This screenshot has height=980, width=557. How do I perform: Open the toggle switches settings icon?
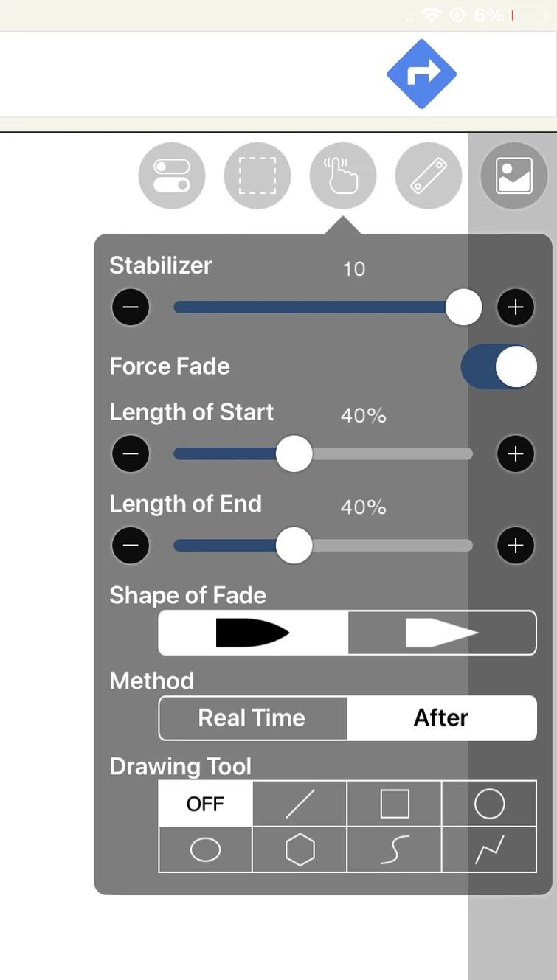[x=172, y=176]
